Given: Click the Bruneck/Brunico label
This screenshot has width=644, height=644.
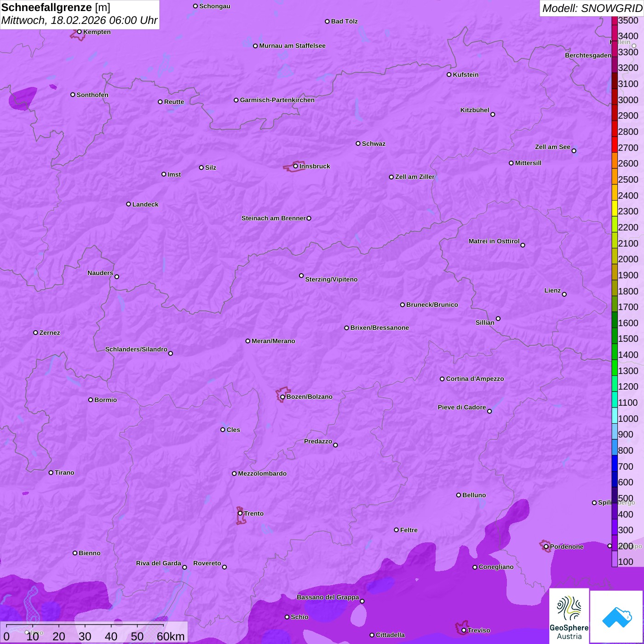Looking at the screenshot, I should [x=432, y=305].
